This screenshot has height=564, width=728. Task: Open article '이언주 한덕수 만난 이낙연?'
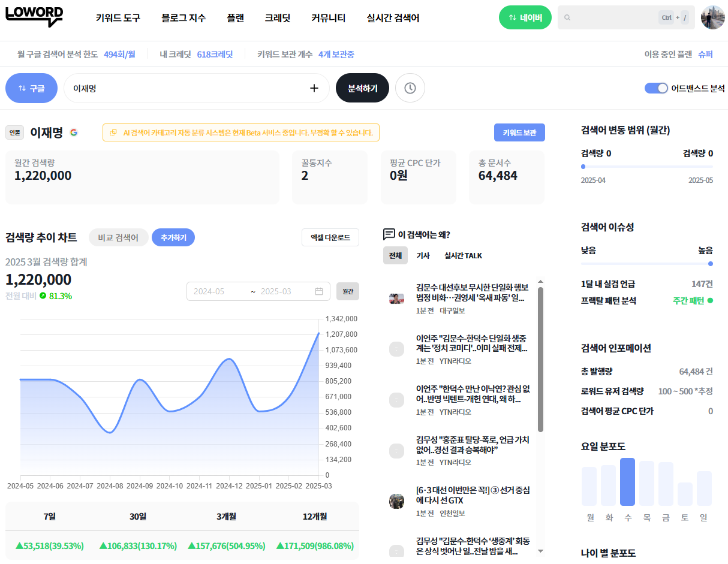[473, 394]
